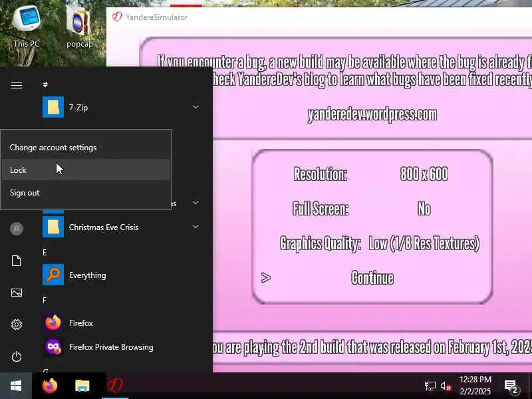Expand the 7-Zip folder chevron
The image size is (532, 399).
tap(196, 107)
